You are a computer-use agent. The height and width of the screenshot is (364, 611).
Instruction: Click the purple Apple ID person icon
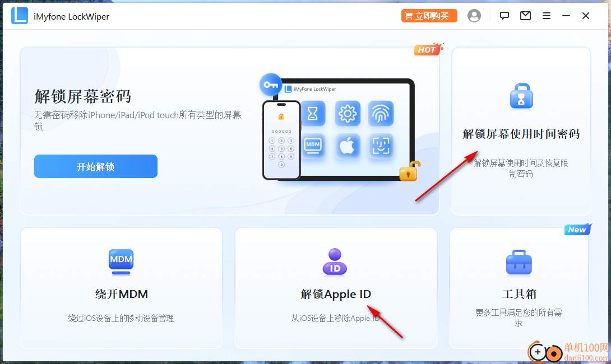[x=335, y=262]
